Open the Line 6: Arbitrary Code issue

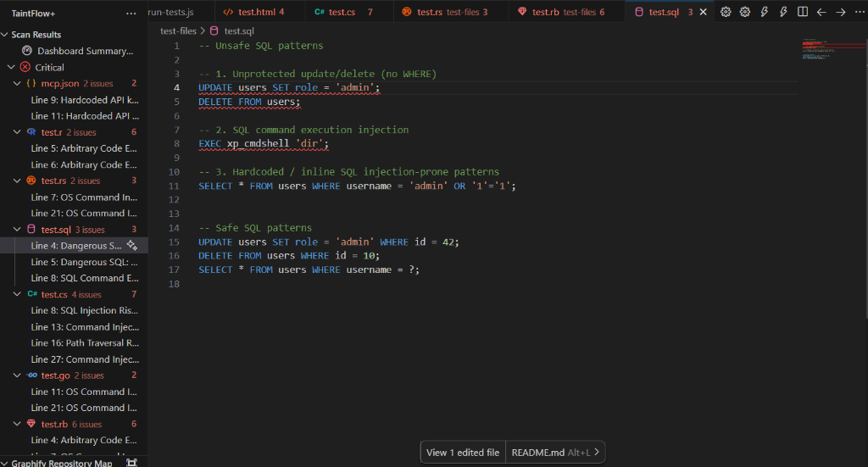[x=84, y=164]
